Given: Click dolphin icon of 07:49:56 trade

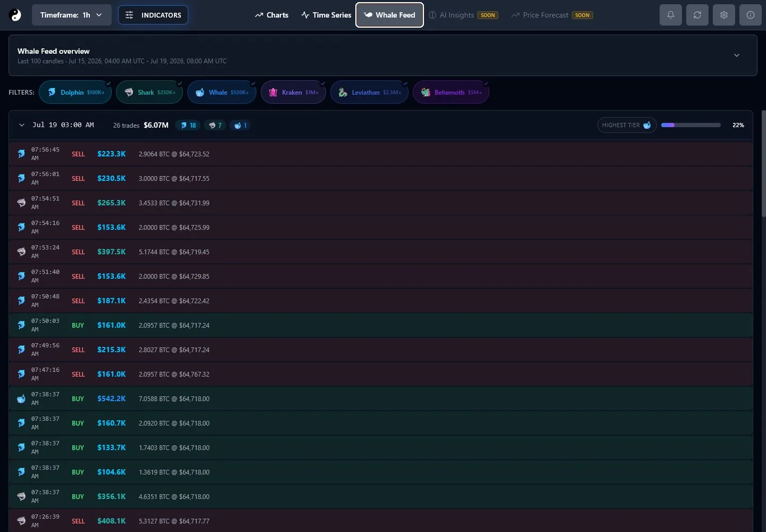Looking at the screenshot, I should (x=21, y=350).
